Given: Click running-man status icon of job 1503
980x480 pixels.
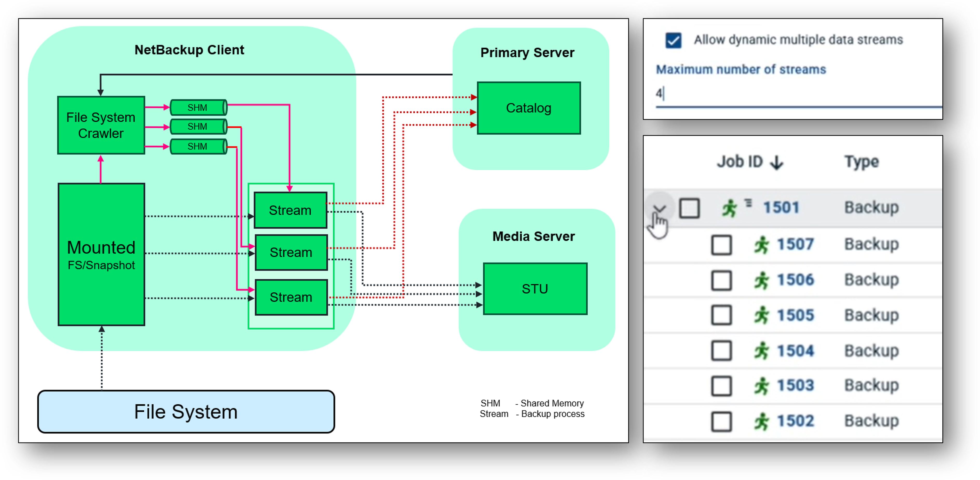Looking at the screenshot, I should click(761, 386).
